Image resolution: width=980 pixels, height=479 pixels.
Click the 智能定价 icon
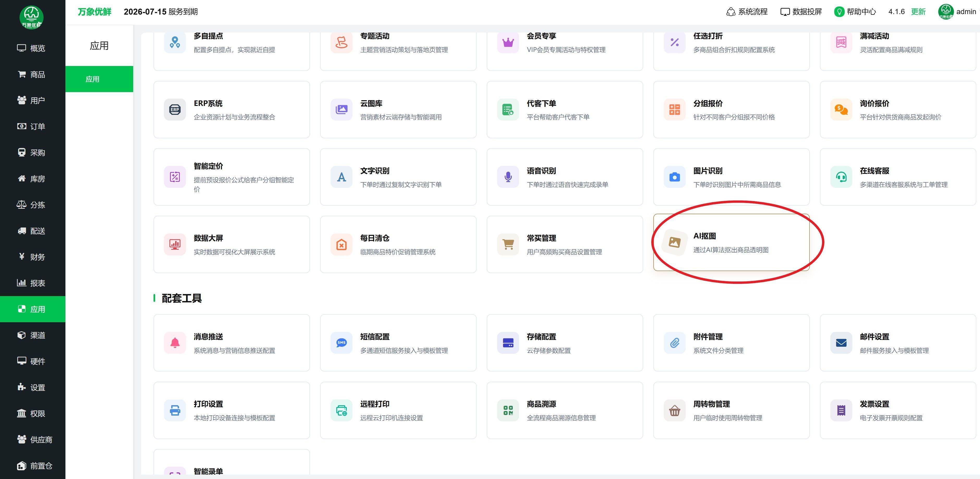click(x=175, y=177)
